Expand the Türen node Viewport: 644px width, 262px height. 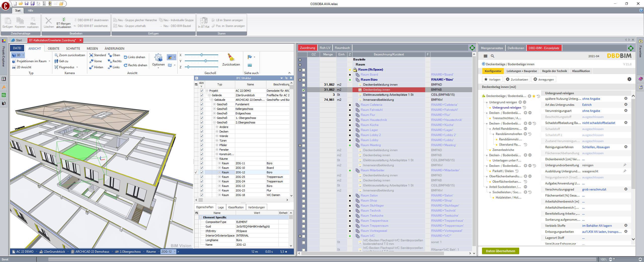217,141
